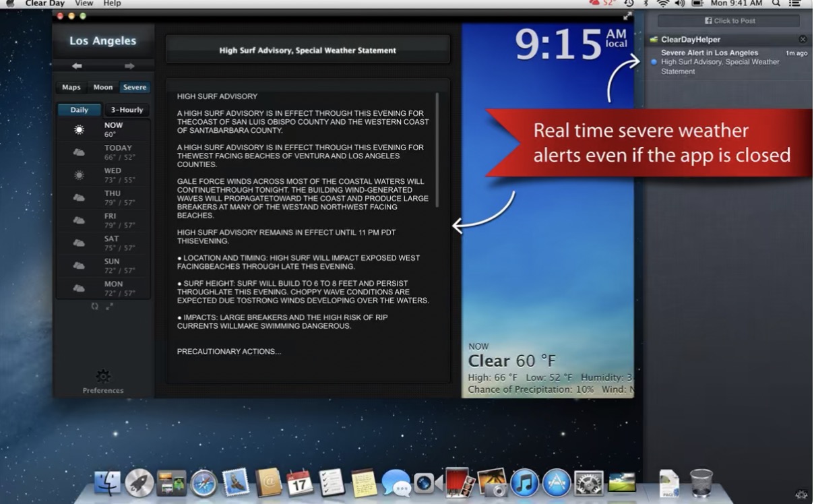Open Preferences gear in Clear Day sidebar
Screen dimensions: 814x504
(x=103, y=376)
